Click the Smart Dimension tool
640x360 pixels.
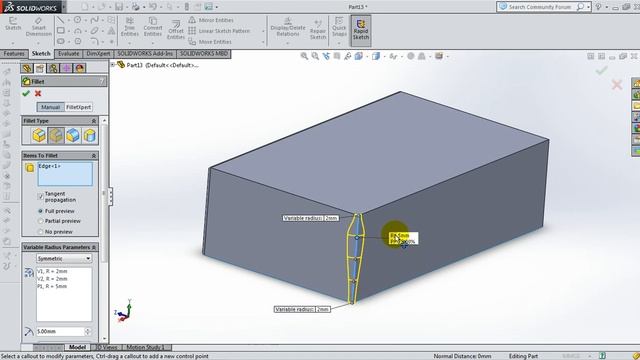[38, 27]
